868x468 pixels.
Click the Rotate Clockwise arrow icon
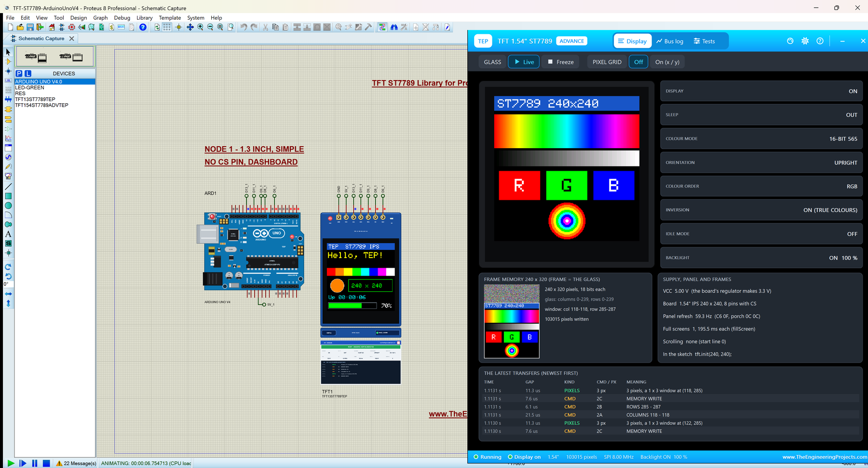[x=8, y=267]
